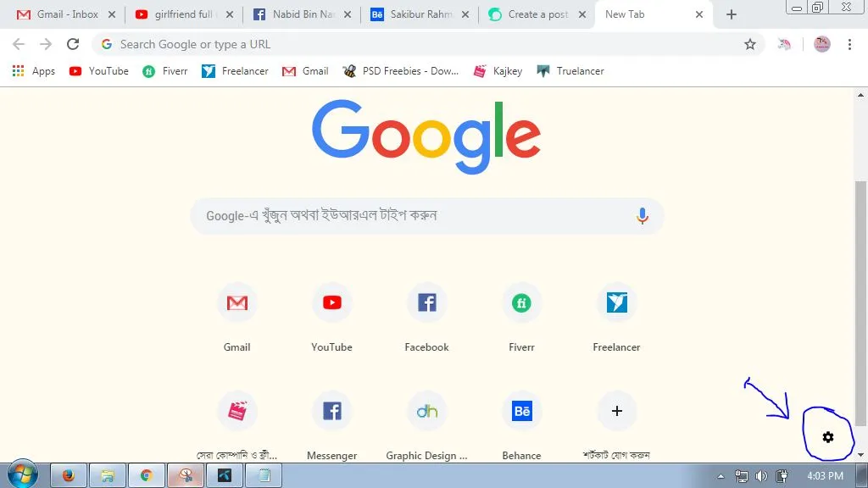This screenshot has width=868, height=488.
Task: Open the power plug tray icon
Action: click(x=782, y=476)
